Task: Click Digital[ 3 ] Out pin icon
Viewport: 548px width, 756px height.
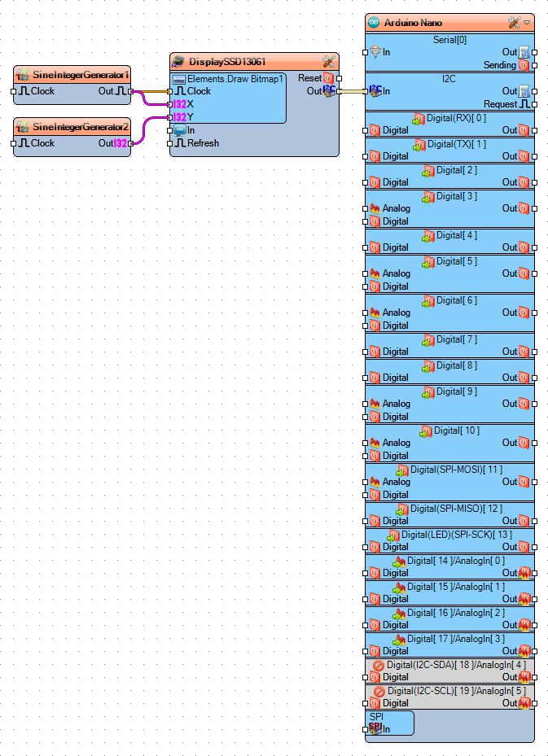Action: pyautogui.click(x=524, y=208)
